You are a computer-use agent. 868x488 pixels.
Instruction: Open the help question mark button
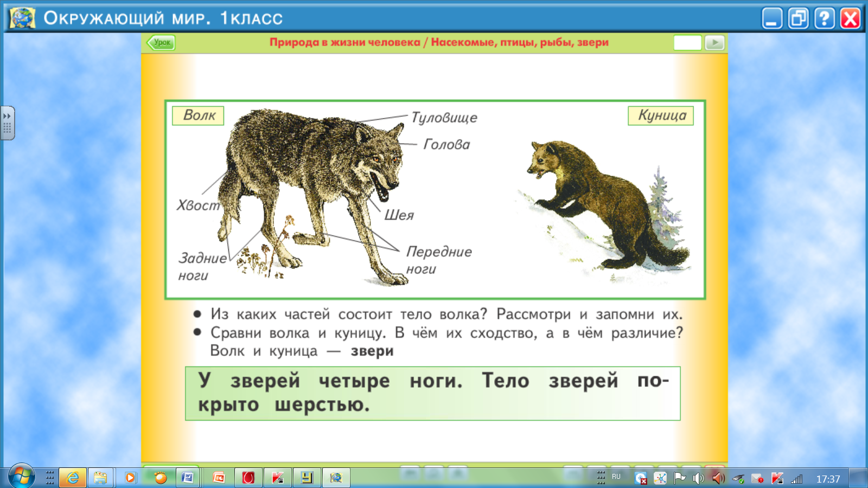coord(825,18)
